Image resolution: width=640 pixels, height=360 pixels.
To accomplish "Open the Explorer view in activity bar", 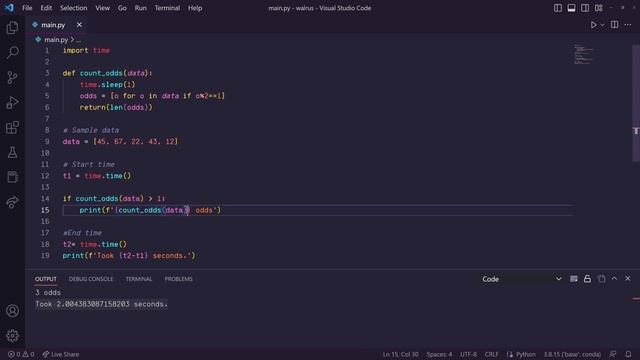I will tap(12, 27).
